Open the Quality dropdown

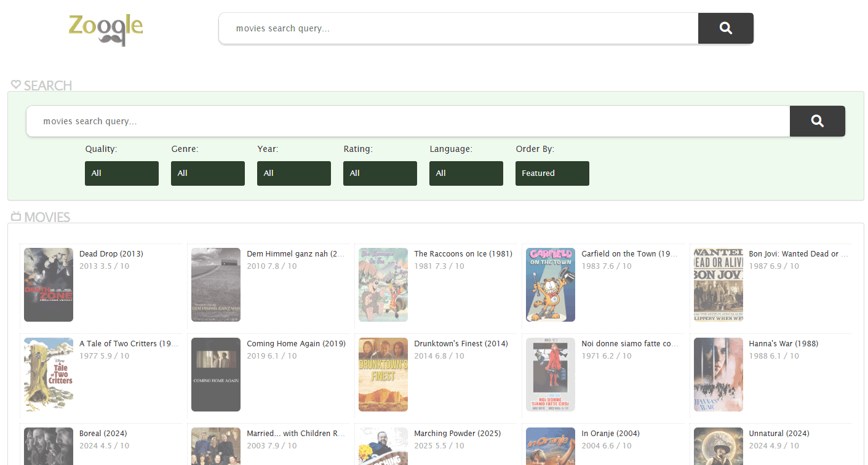click(x=122, y=173)
